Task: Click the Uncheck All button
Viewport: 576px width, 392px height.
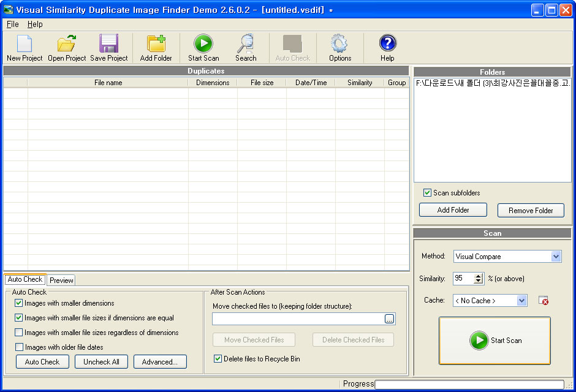Action: pyautogui.click(x=101, y=362)
